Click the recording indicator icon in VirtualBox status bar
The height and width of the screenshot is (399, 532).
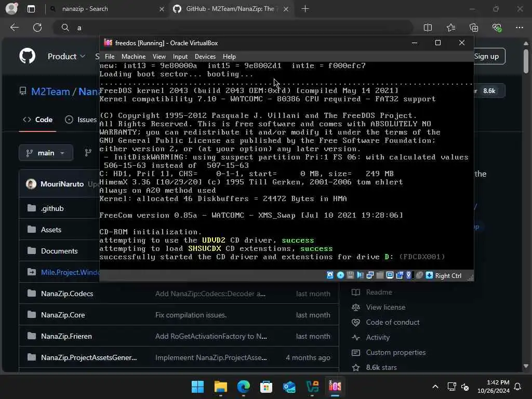click(x=400, y=275)
